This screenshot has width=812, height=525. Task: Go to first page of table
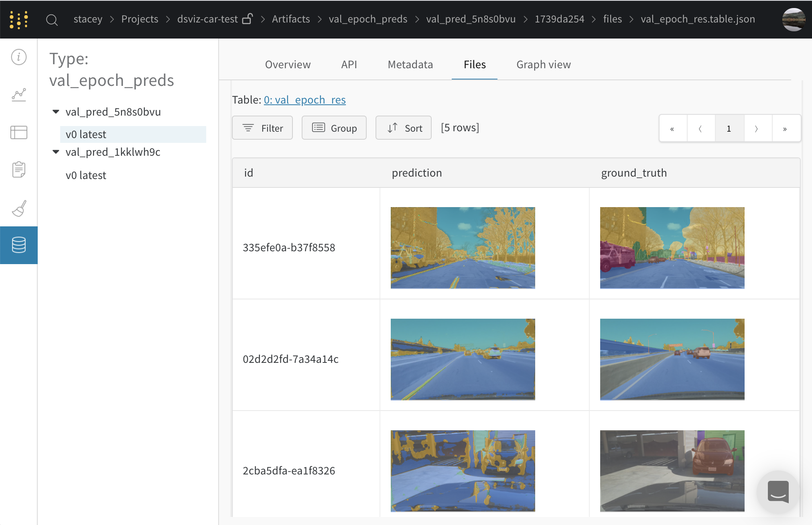[x=672, y=129]
